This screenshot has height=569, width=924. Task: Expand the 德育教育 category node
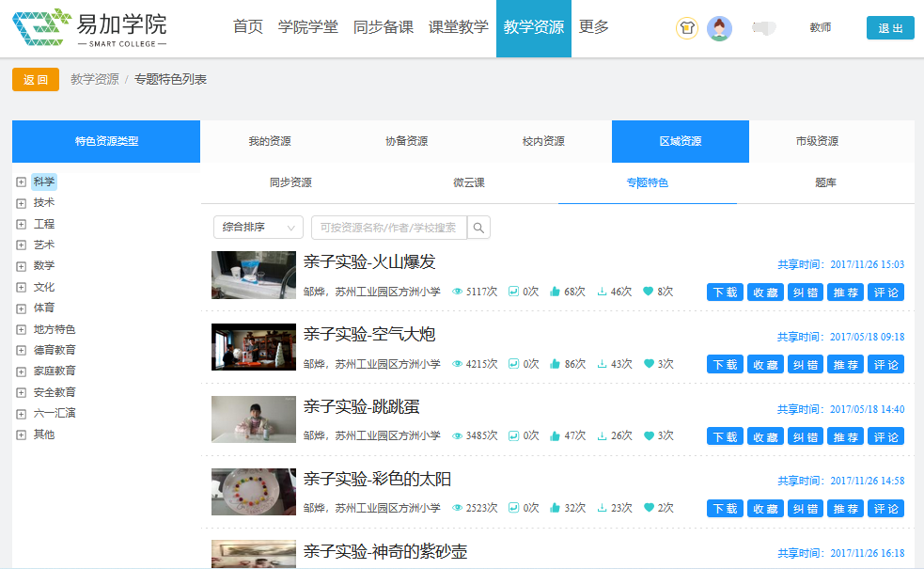pyautogui.click(x=22, y=350)
